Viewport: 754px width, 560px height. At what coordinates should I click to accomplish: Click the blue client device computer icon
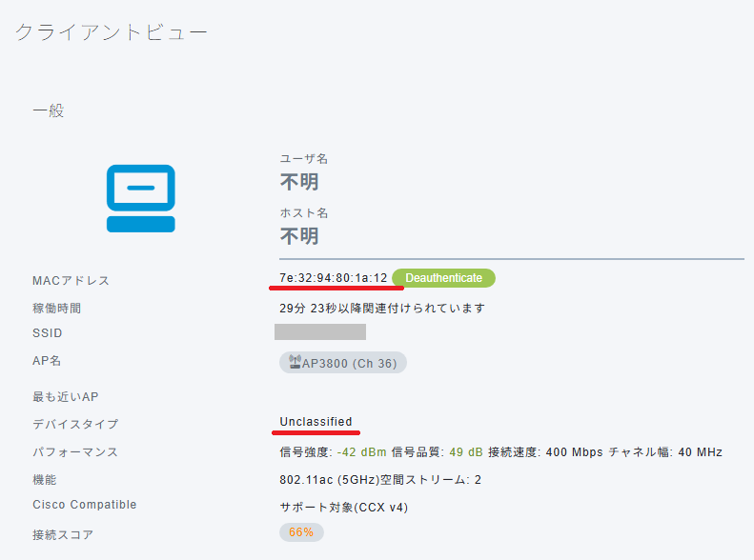(x=140, y=198)
